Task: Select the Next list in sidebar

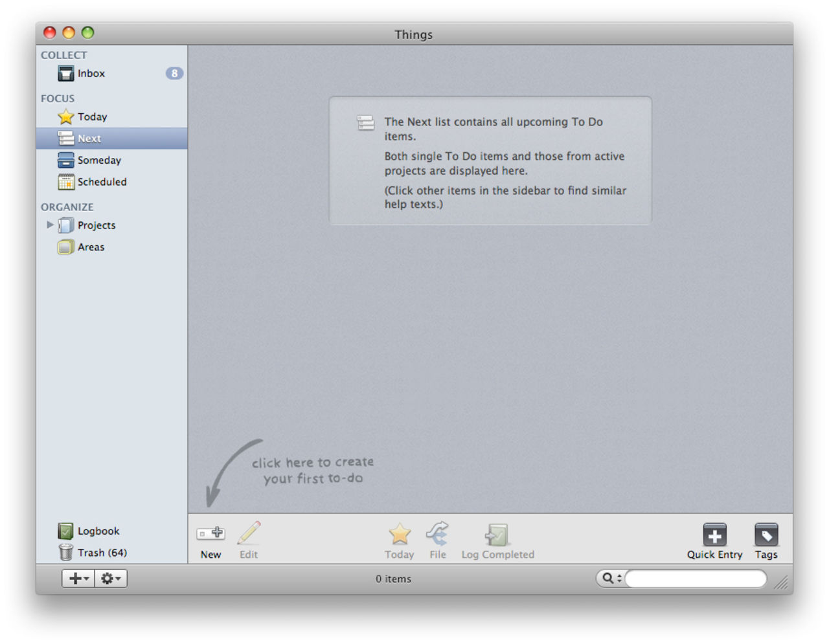Action: pos(89,139)
